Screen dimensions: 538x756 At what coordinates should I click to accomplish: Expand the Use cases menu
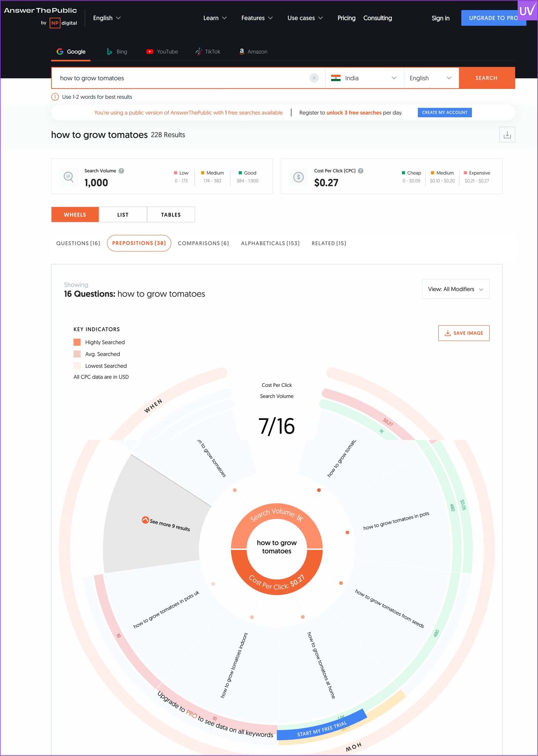tap(305, 18)
